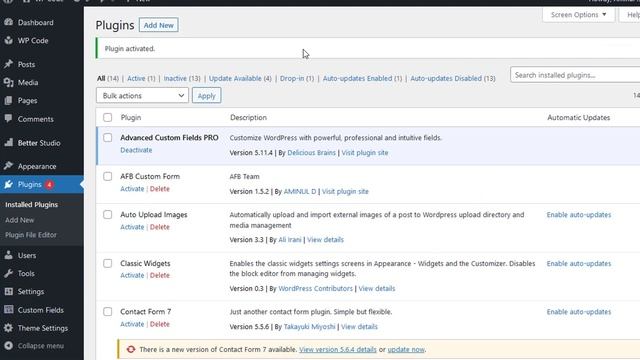Click the Plugins plug icon
The width and height of the screenshot is (640, 360).
pyautogui.click(x=9, y=184)
